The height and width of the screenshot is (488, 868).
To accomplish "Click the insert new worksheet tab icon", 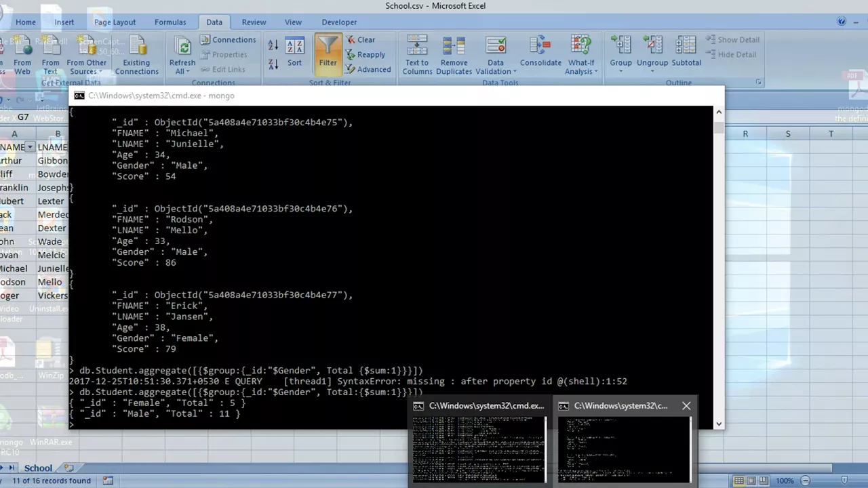I will [x=68, y=468].
